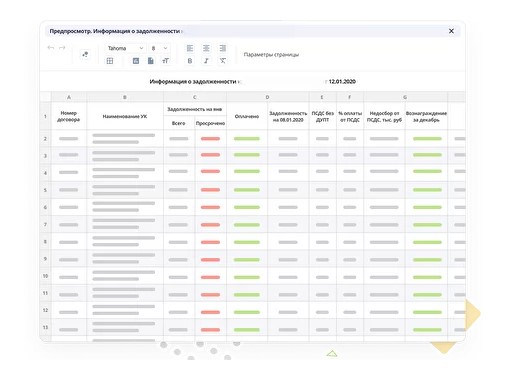Click the 'Номер договора' header cell
518x373 pixels.
(69, 116)
